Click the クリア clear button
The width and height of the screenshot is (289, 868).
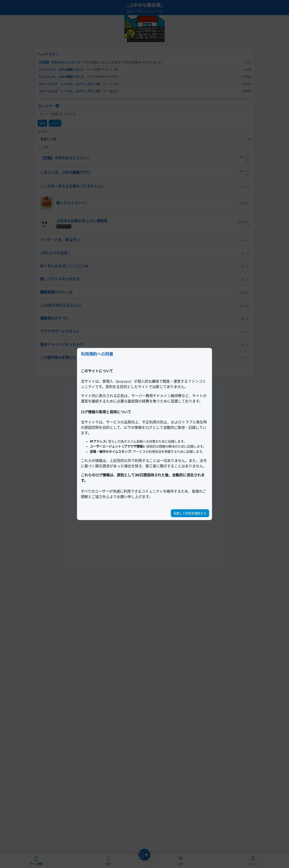pyautogui.click(x=55, y=123)
